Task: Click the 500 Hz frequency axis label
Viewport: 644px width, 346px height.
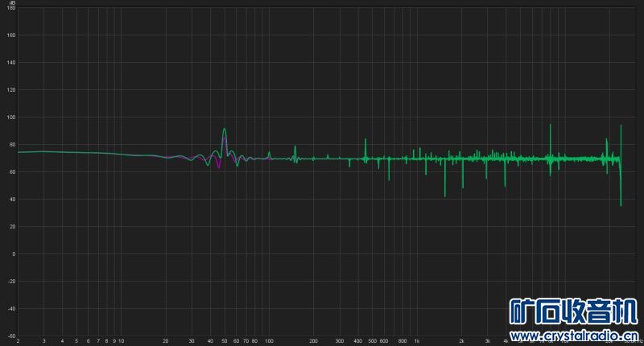Action: tap(372, 341)
